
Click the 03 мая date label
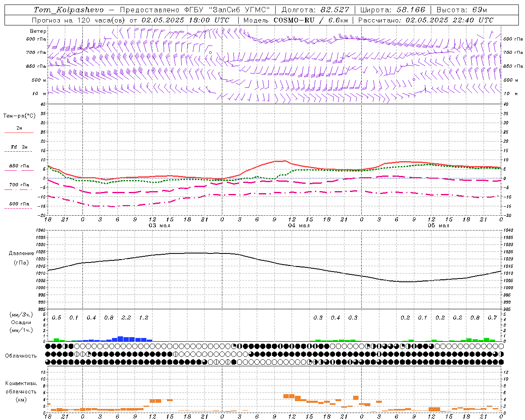[x=160, y=226]
